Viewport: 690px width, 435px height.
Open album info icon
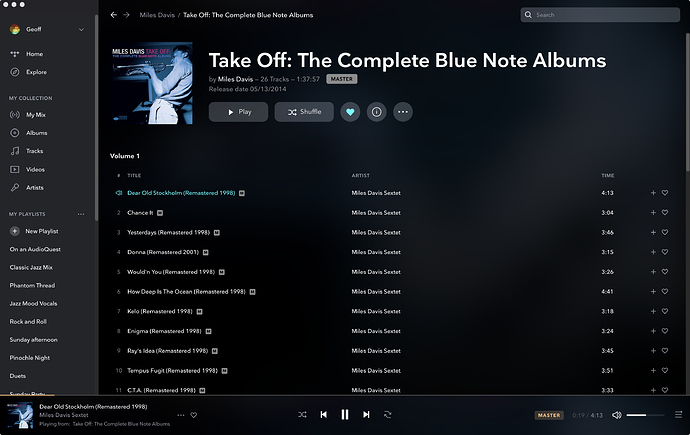[x=376, y=112]
